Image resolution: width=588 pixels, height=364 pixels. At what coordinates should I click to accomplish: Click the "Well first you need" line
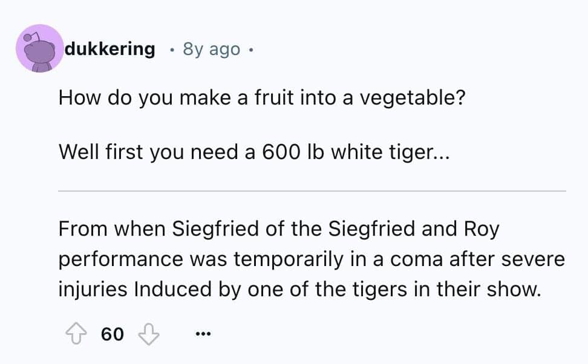[254, 152]
